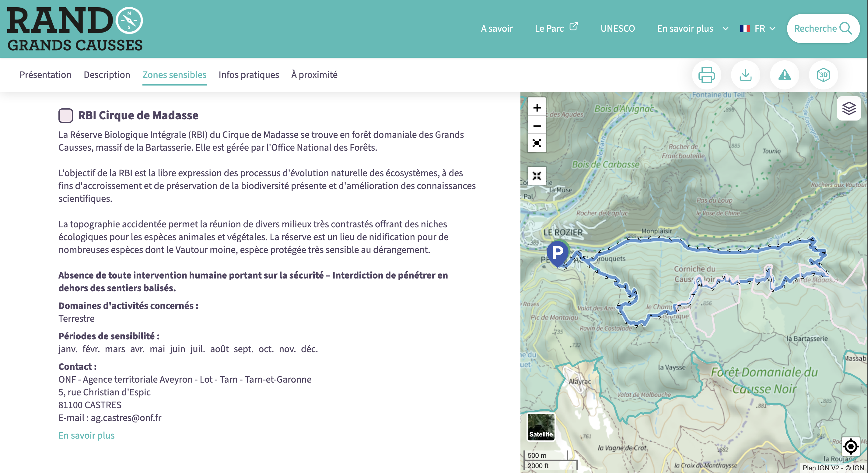This screenshot has height=473, width=868.
Task: Click the Recherche search button
Action: click(823, 29)
